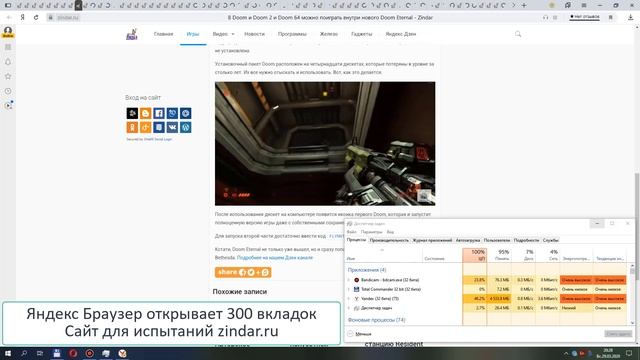This screenshot has height=360, width=640.
Task: Click the 'Нет отзывов' reviews button
Action: 584,17
